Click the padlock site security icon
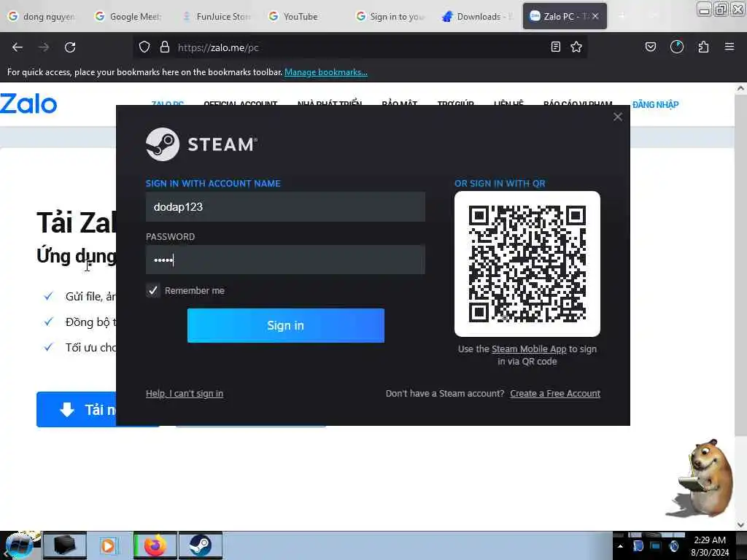The image size is (747, 560). click(165, 47)
